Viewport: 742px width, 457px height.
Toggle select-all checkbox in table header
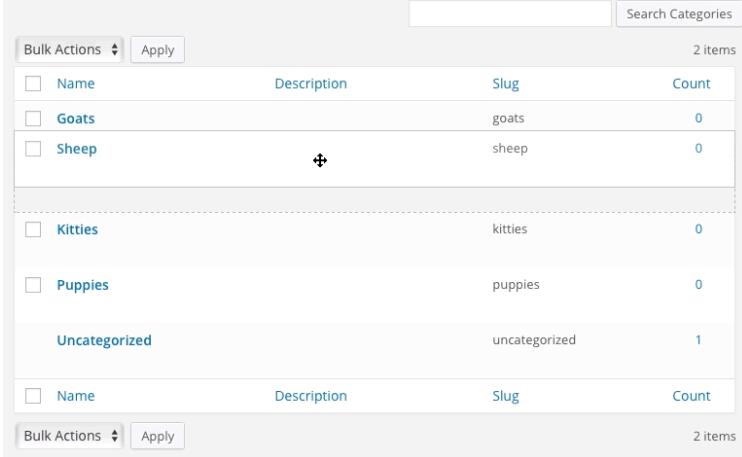coord(33,85)
